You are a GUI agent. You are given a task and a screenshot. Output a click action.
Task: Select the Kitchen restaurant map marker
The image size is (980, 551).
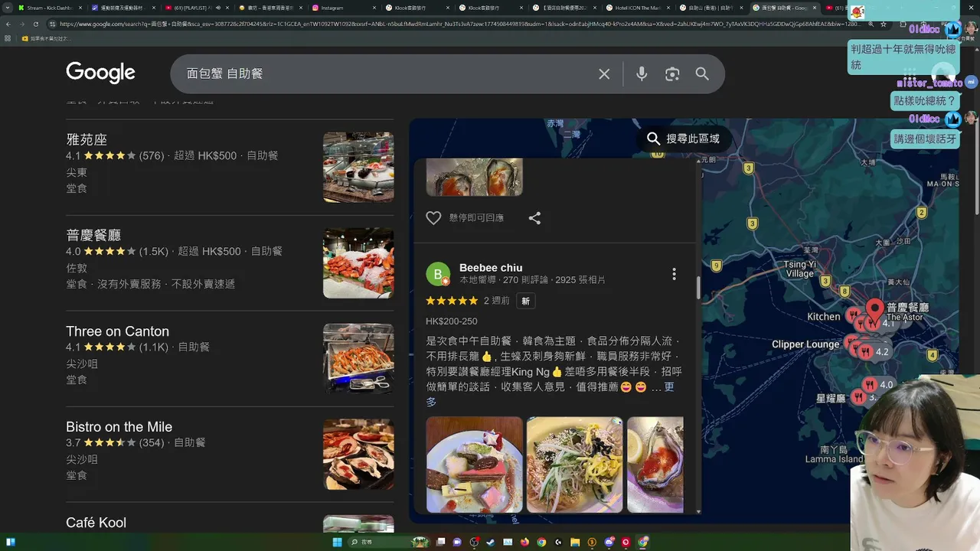tap(851, 315)
